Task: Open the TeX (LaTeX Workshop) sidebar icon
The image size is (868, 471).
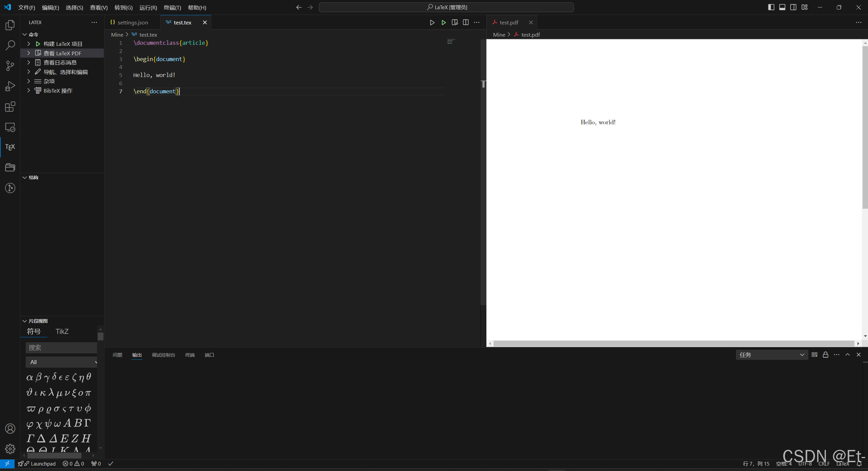Action: [x=10, y=147]
